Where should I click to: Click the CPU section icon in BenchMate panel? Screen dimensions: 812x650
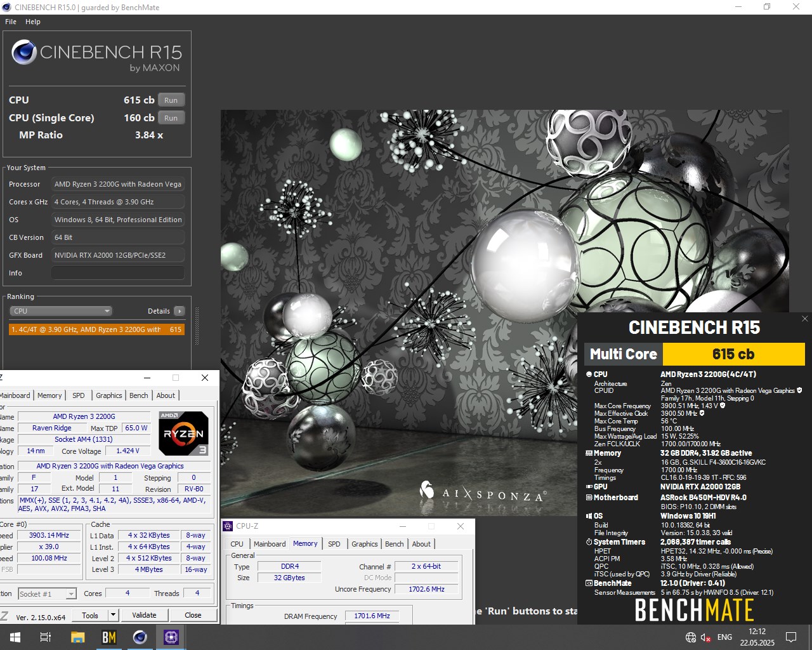589,375
